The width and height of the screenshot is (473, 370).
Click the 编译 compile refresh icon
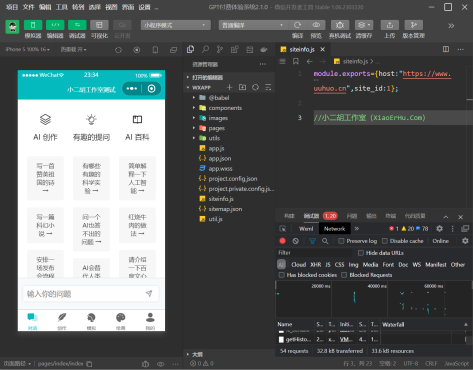point(297,25)
